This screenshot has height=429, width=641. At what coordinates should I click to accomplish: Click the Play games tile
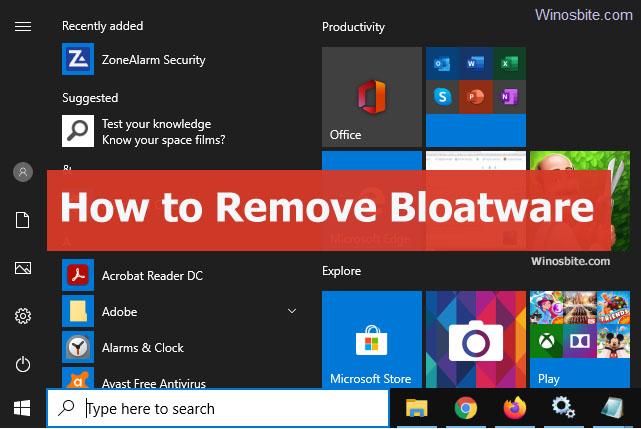[579, 339]
